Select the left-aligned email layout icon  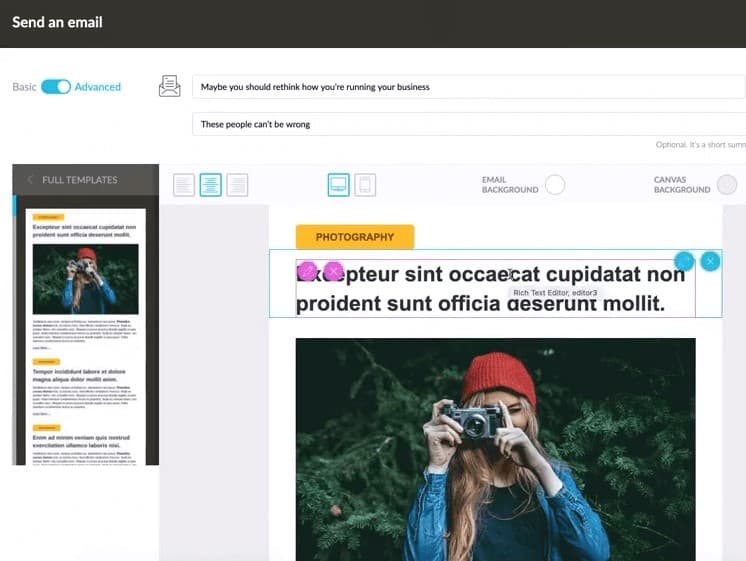coord(184,185)
